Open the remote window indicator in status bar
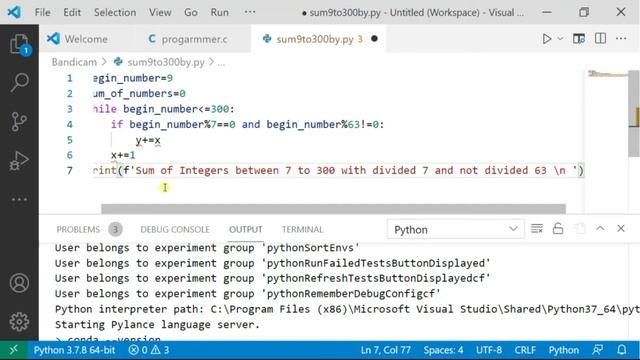640x360 pixels. point(14,350)
